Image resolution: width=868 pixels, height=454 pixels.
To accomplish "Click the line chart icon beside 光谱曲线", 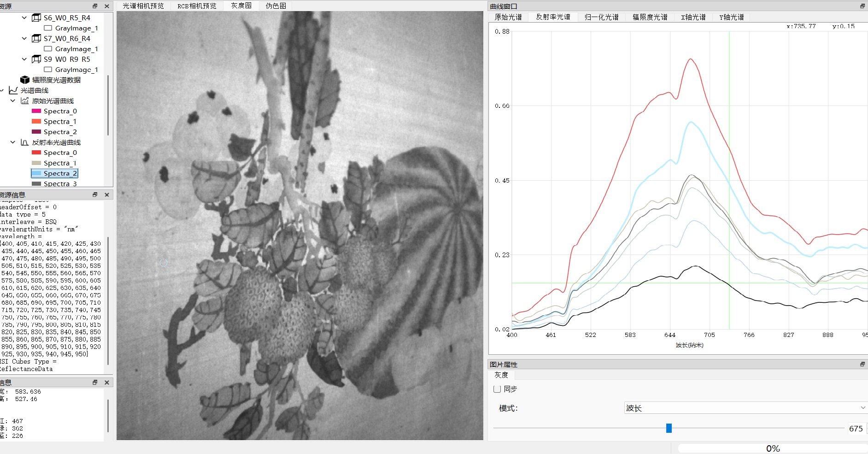I will pos(13,90).
